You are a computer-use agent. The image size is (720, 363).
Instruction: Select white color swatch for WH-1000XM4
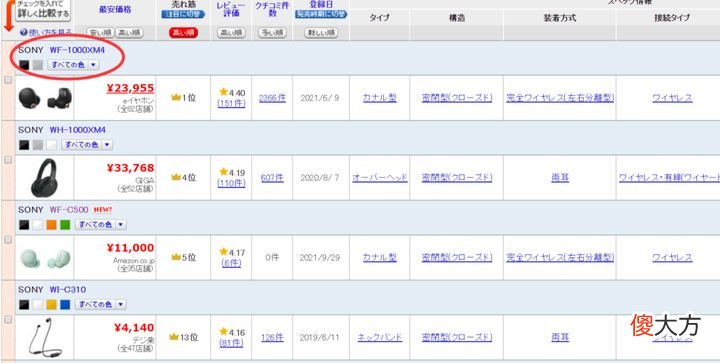pyautogui.click(x=51, y=145)
